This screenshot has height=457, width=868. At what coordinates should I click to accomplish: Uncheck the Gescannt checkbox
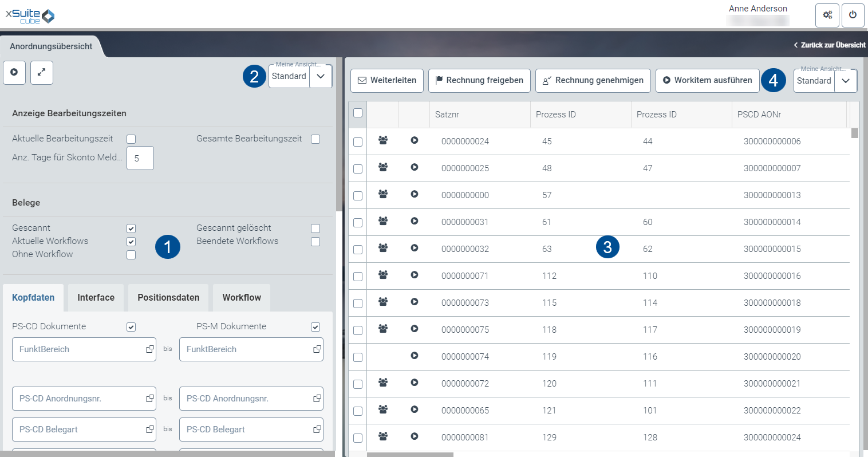pyautogui.click(x=131, y=229)
